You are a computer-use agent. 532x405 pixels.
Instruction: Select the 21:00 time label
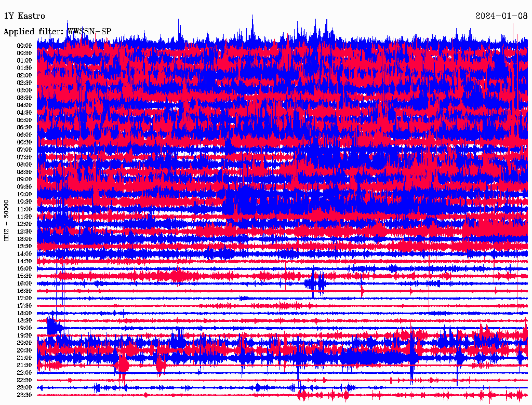pyautogui.click(x=24, y=358)
